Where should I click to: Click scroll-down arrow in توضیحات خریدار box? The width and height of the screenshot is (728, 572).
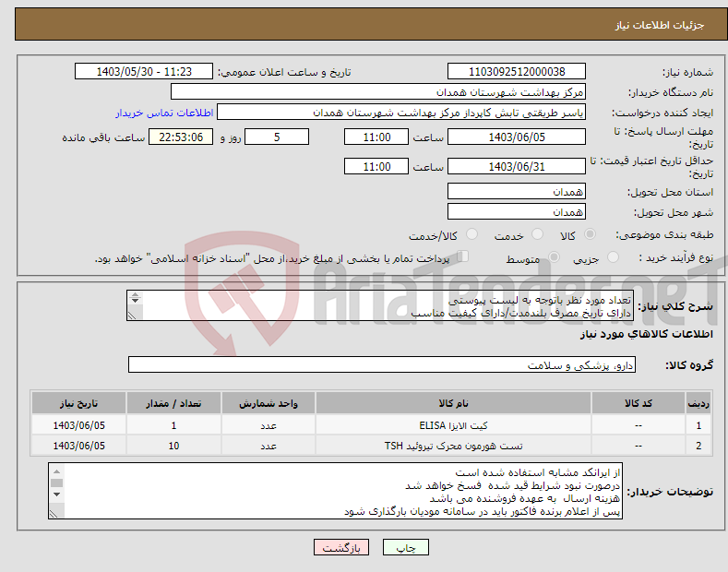coord(56,494)
